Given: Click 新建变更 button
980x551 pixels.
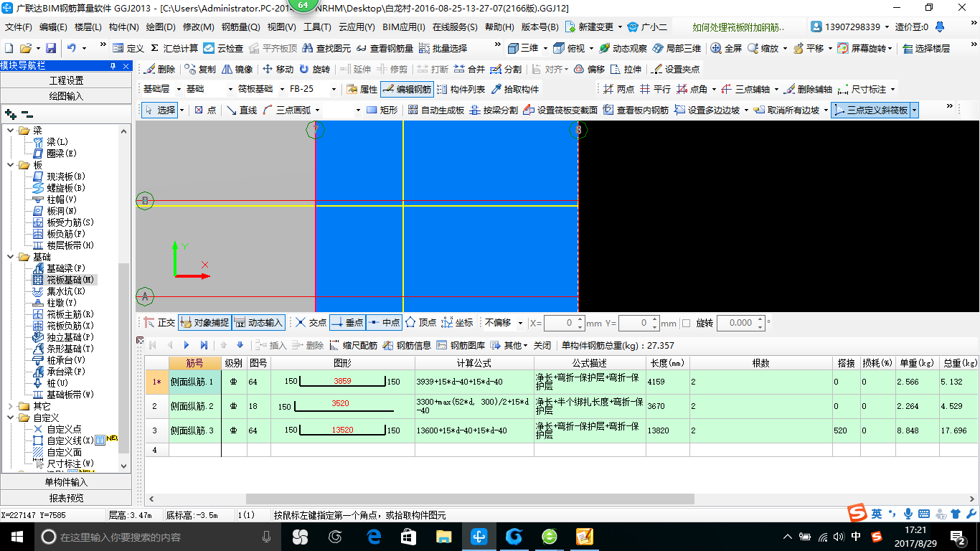Looking at the screenshot, I should tap(593, 27).
